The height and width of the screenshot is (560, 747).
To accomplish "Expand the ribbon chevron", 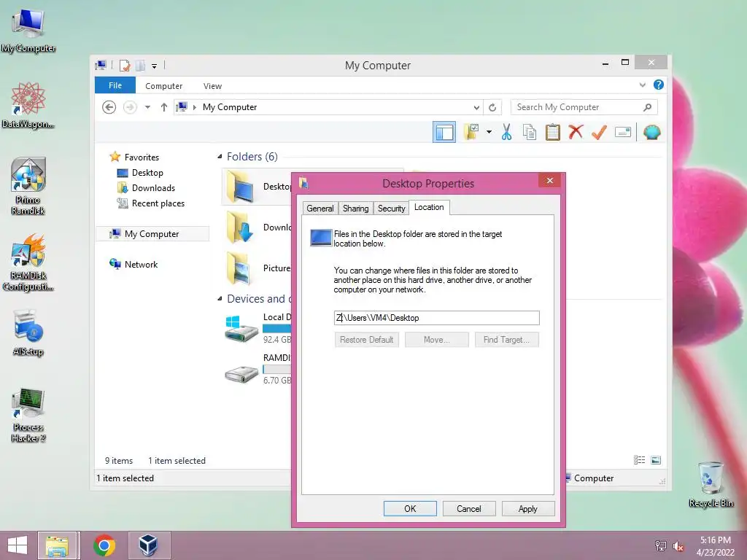I will pos(642,85).
